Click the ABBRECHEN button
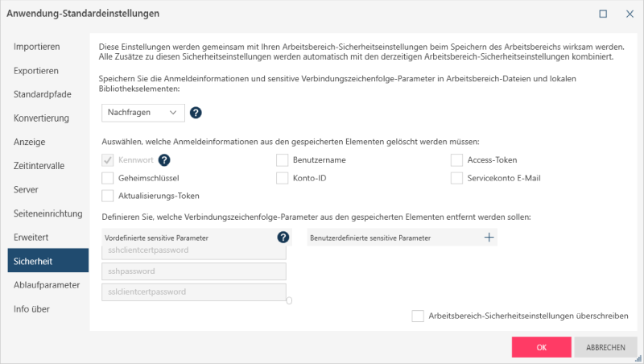Image resolution: width=644 pixels, height=364 pixels. (x=605, y=347)
